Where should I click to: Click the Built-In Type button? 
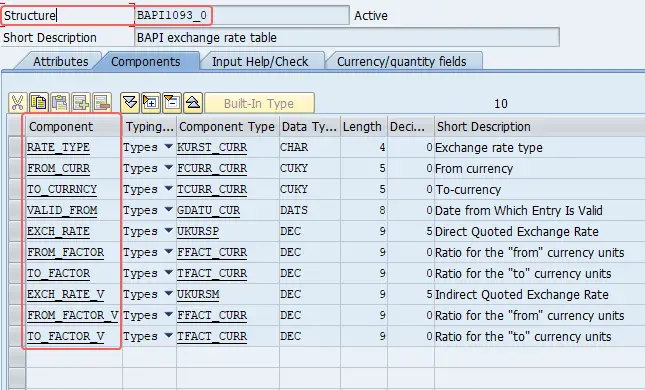click(x=259, y=103)
